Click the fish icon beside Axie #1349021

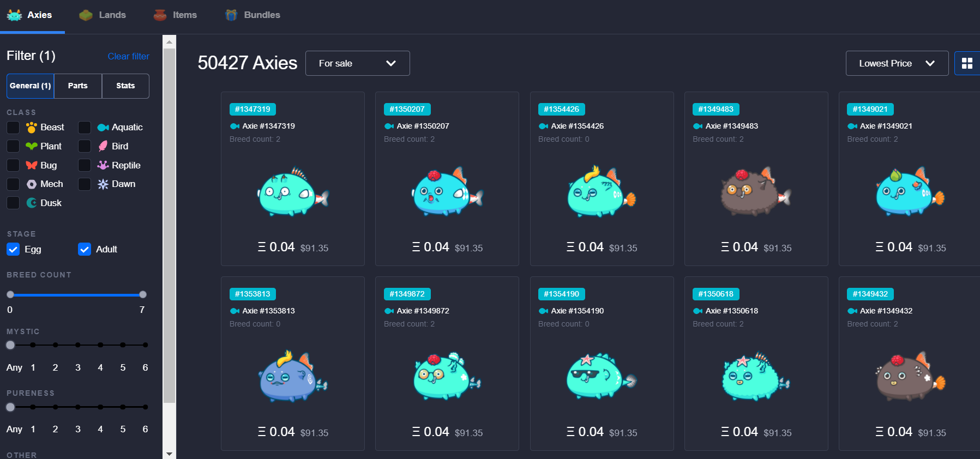click(852, 126)
